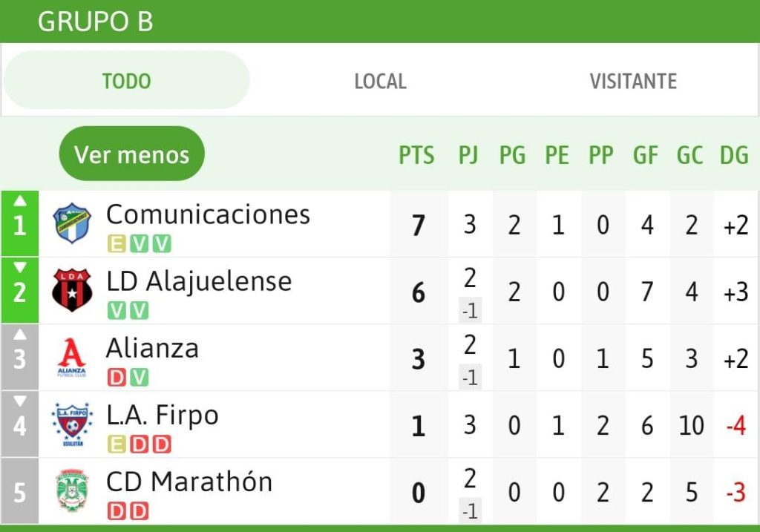Viewport: 760px width, 532px height.
Task: Select the L.A. Firpo shield logo
Action: 72,424
